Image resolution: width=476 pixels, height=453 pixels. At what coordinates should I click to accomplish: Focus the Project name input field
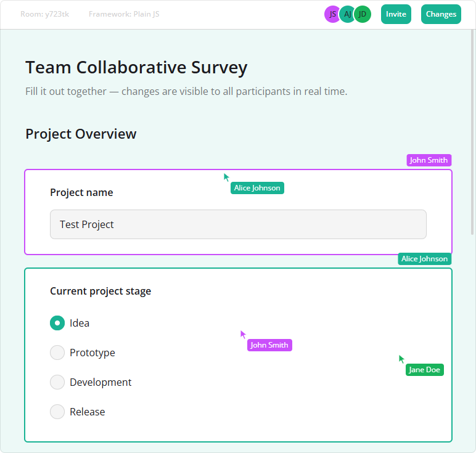(x=238, y=224)
